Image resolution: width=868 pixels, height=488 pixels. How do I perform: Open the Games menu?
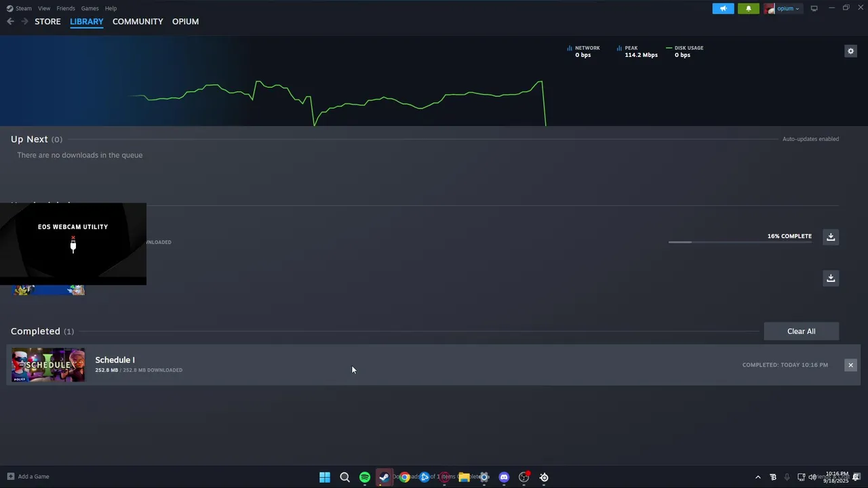click(x=90, y=8)
